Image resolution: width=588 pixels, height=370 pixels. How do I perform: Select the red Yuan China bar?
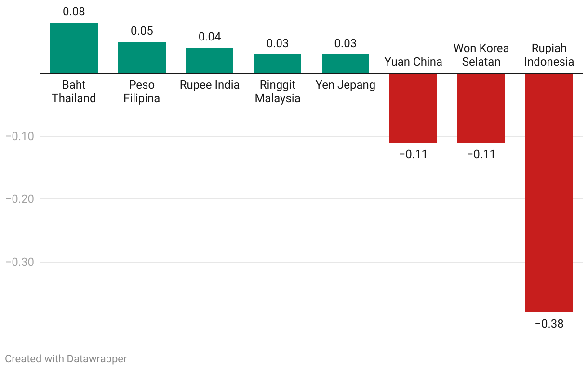pyautogui.click(x=413, y=108)
